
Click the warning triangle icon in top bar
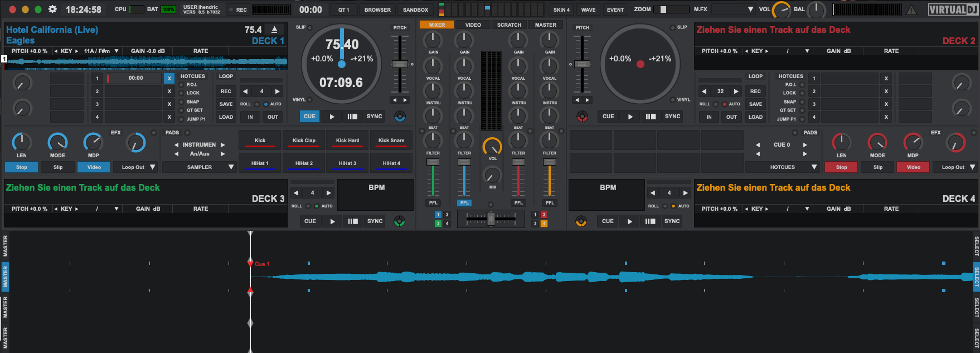[x=911, y=9]
